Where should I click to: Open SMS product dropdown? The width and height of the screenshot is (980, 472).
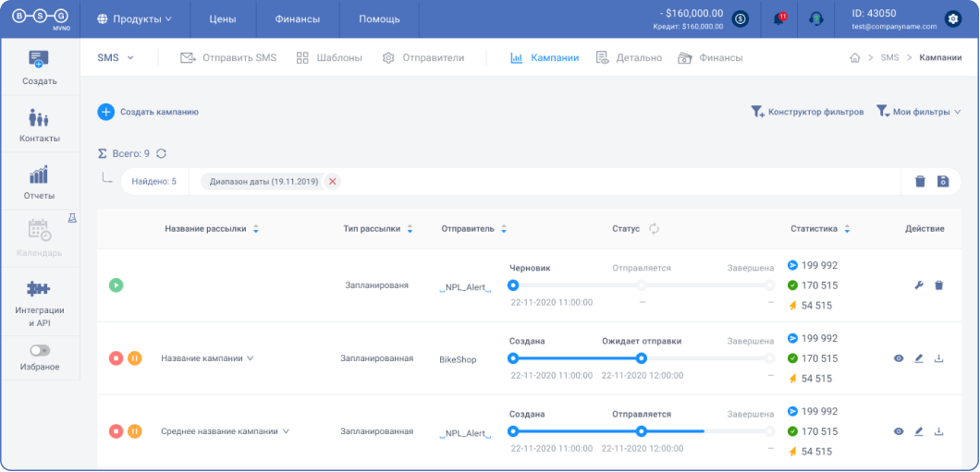[116, 57]
